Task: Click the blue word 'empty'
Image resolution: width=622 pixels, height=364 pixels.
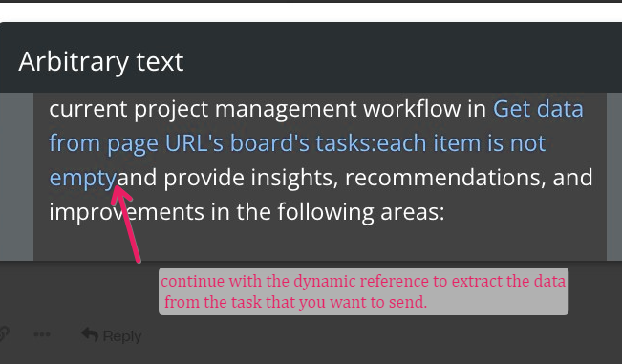Action: 82,178
